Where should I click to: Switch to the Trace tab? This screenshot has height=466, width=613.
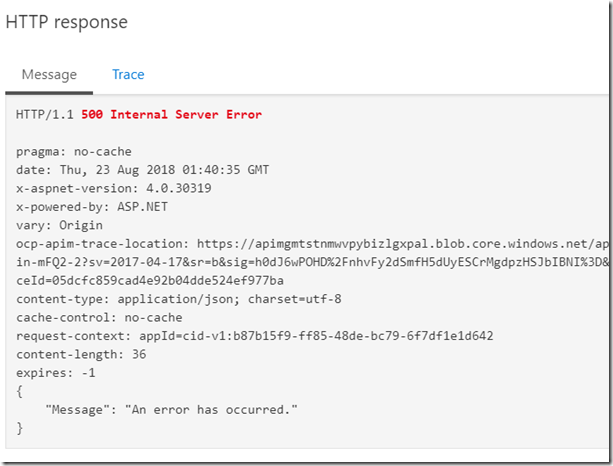click(128, 74)
